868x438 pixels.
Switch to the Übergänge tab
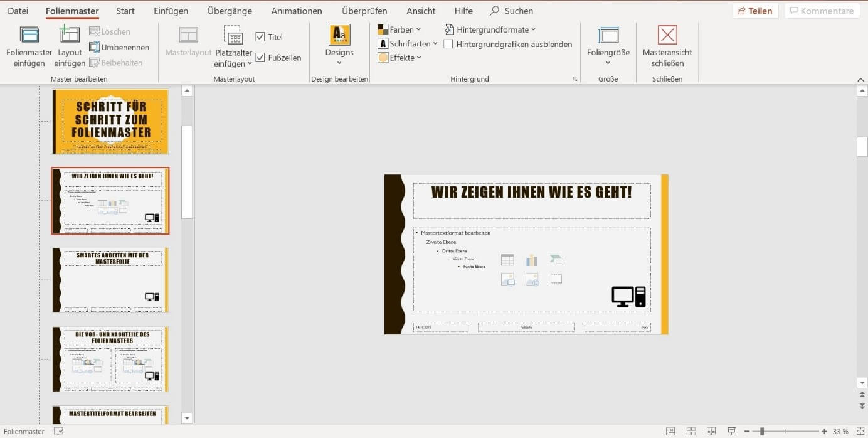[x=229, y=11]
